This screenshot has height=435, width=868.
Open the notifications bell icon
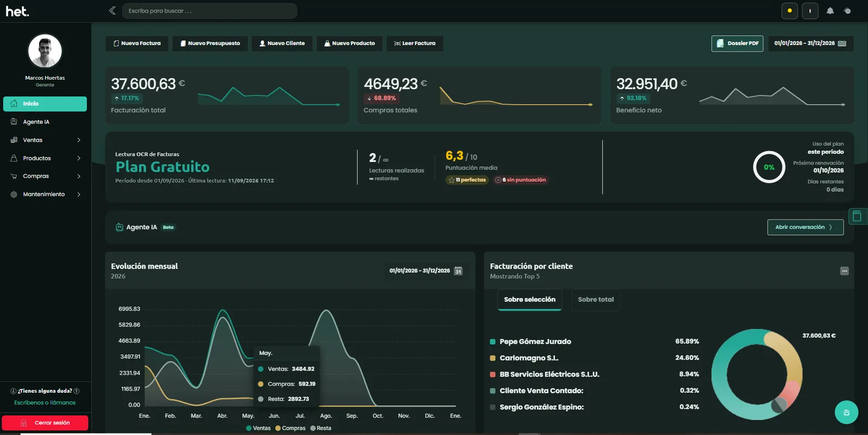point(830,11)
